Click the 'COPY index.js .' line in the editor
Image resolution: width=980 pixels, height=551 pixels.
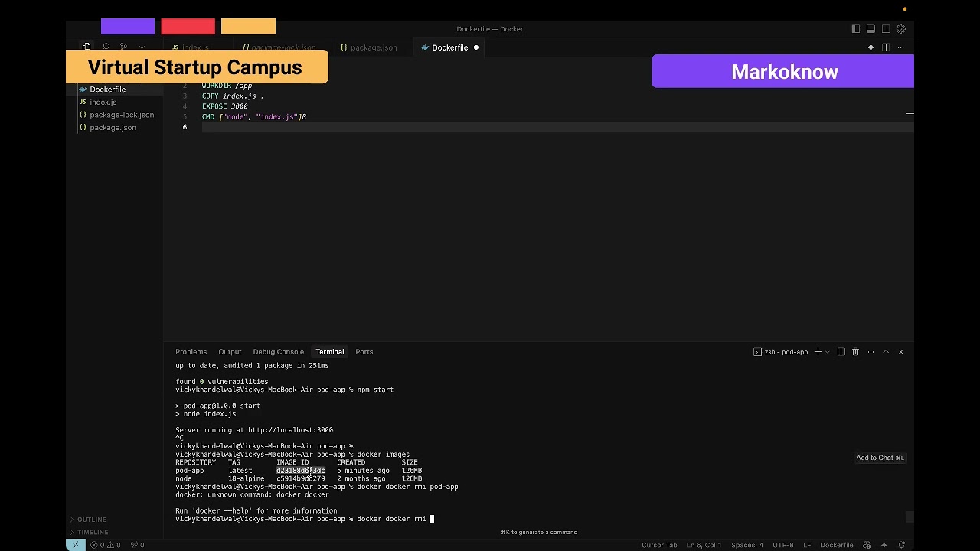click(x=233, y=96)
